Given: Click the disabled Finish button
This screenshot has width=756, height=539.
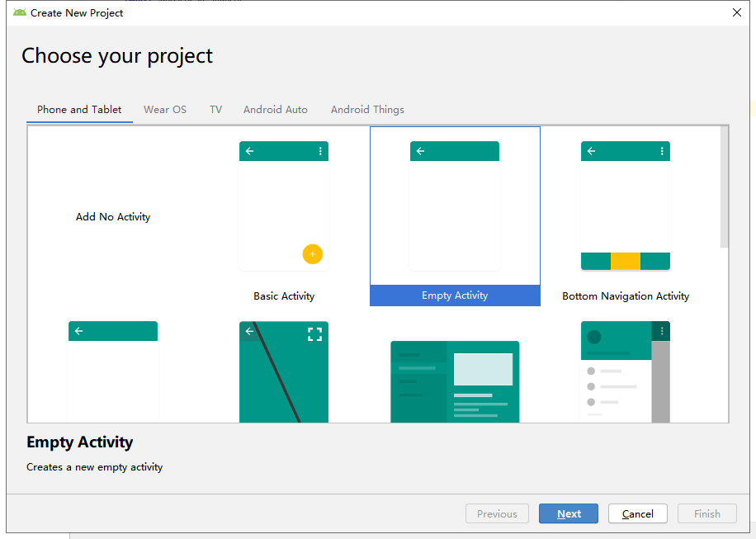Looking at the screenshot, I should click(707, 513).
